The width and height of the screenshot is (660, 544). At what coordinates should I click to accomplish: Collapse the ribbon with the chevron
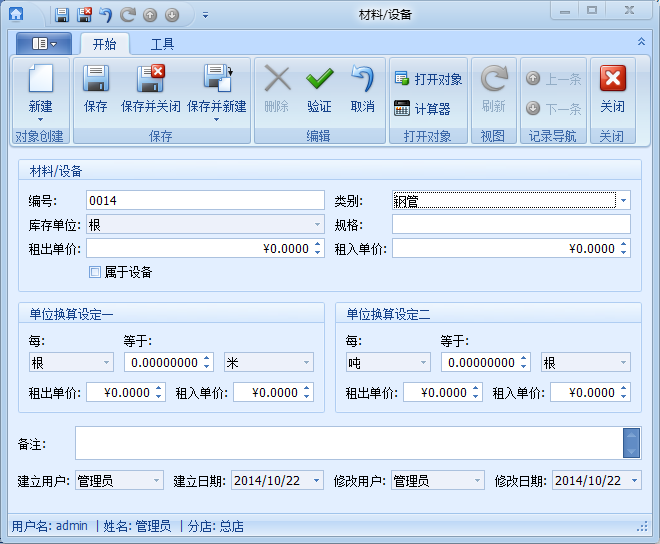[641, 41]
